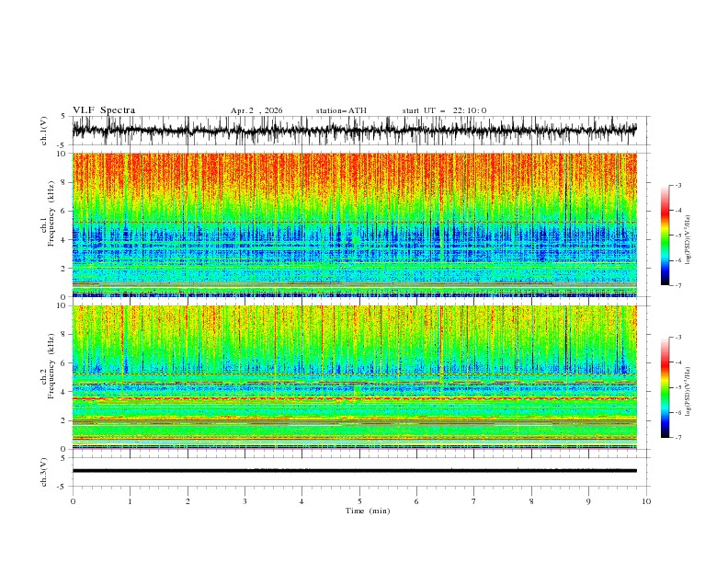
Task: Click time-axis tick label "10"
Action: (x=646, y=501)
